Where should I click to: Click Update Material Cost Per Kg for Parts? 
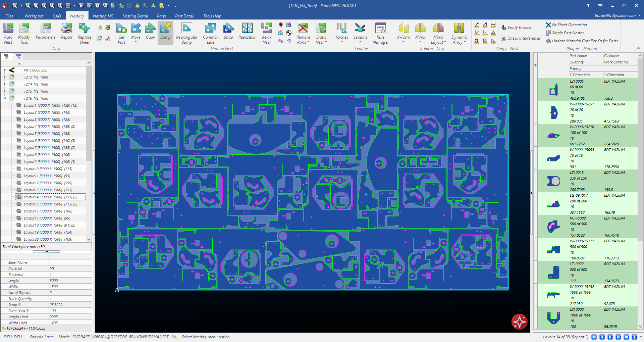(582, 41)
